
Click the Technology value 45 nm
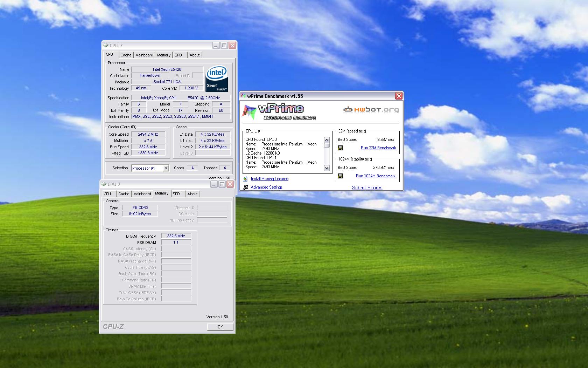coord(141,88)
